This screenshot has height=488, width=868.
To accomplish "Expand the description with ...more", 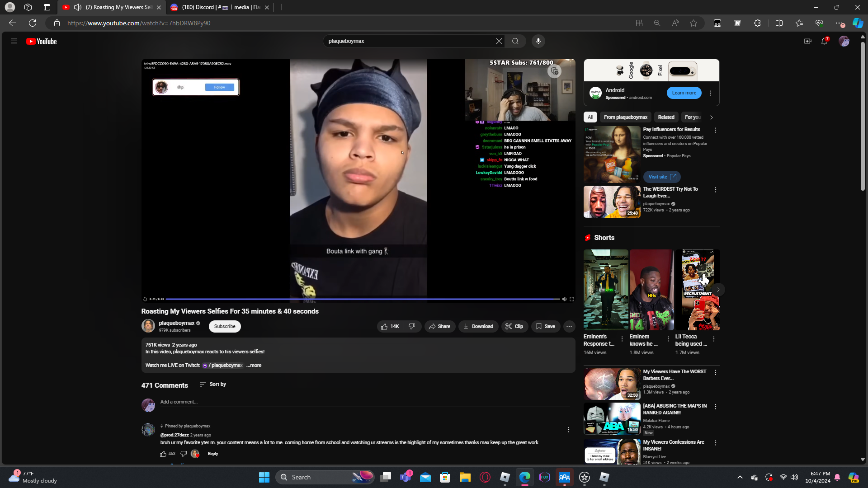I will (254, 365).
